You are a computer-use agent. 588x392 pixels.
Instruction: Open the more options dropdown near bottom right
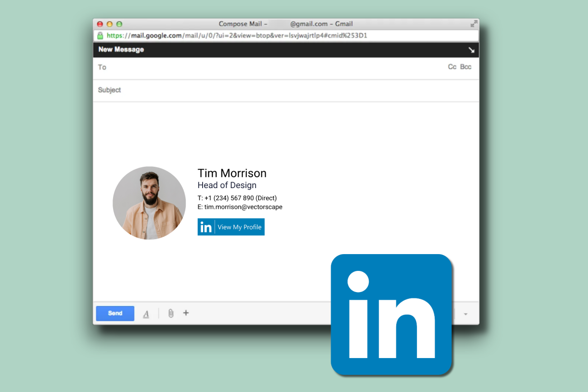(466, 313)
